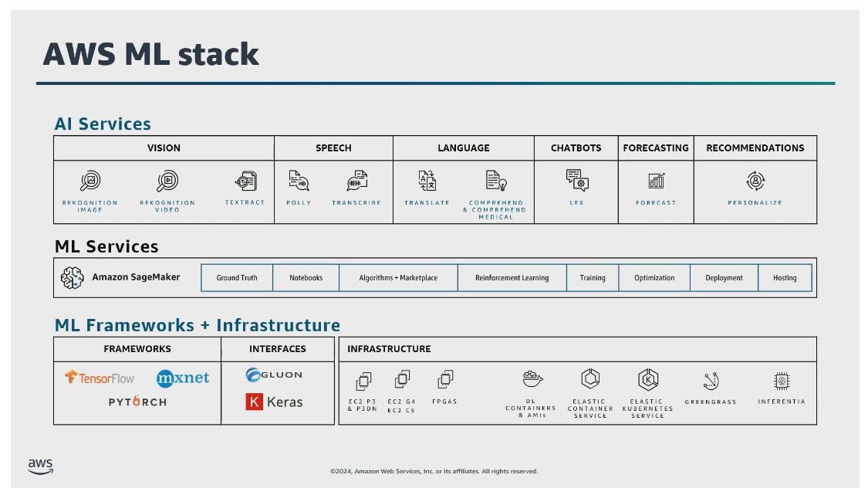868x495 pixels.
Task: Select the PERSONALIZE label text
Action: [x=755, y=203]
